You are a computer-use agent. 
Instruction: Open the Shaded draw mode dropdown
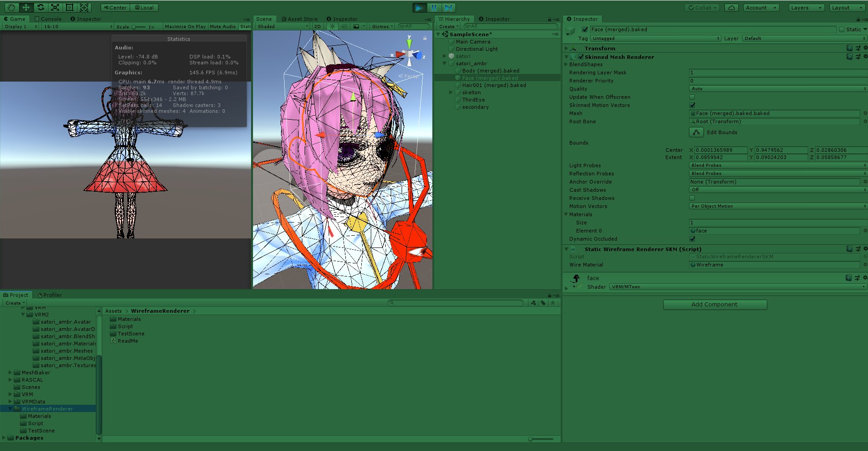pyautogui.click(x=282, y=27)
